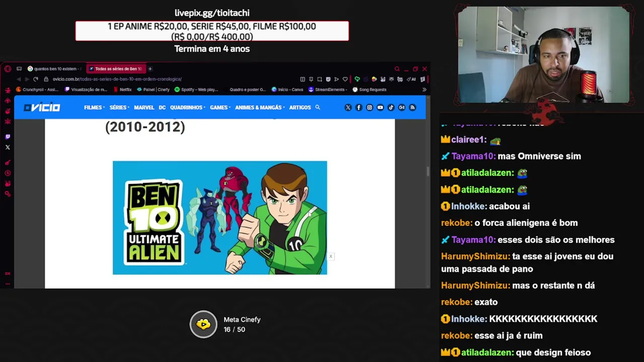This screenshot has height=362, width=644.
Task: Click the ovicio.com.br address bar URL
Action: click(x=117, y=79)
